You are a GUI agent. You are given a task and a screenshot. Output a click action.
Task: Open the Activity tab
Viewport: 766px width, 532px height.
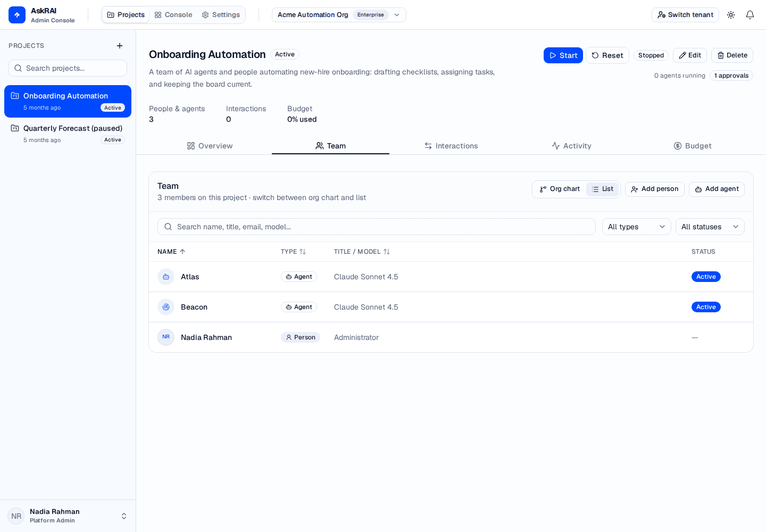[571, 146]
